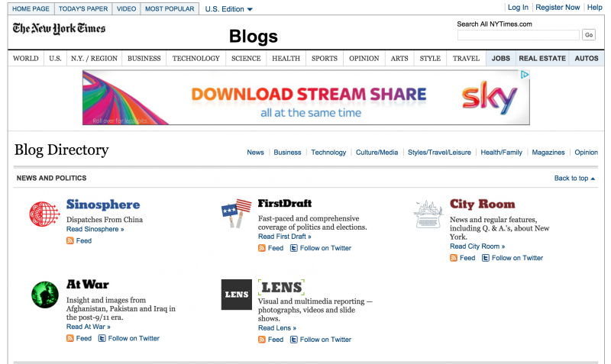Image resolution: width=611 pixels, height=364 pixels.
Task: Select N.Y. / REGION section
Action: (94, 59)
